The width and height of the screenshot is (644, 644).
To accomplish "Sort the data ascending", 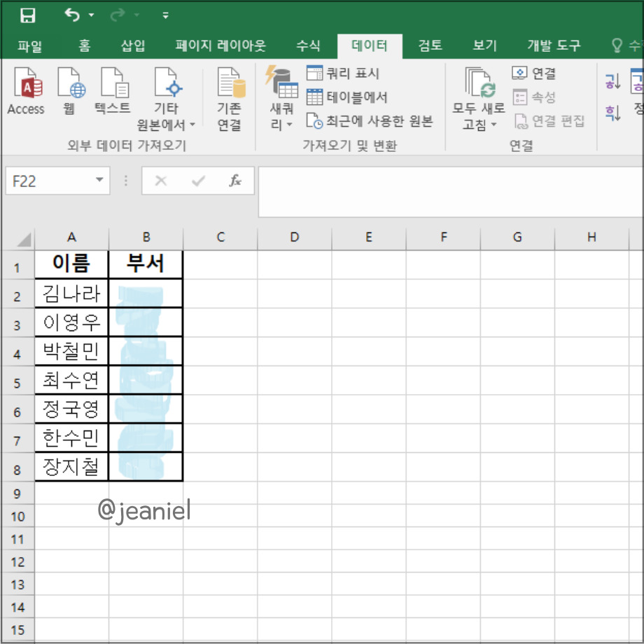I will (x=612, y=79).
